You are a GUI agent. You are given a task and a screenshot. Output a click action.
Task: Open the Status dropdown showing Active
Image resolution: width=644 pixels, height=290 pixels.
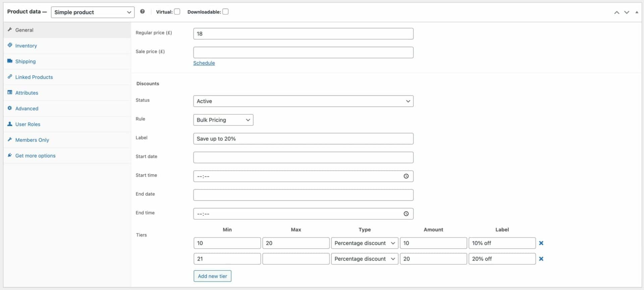(x=303, y=101)
